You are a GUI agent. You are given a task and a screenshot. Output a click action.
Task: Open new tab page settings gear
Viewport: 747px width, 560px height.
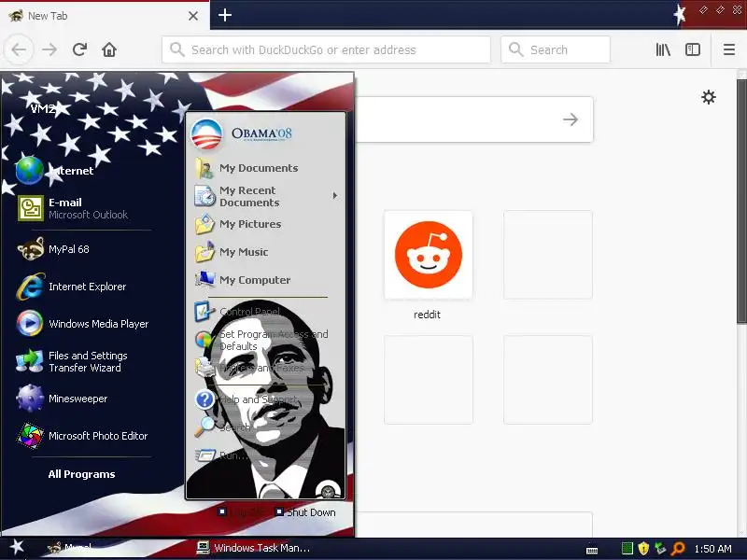(x=709, y=97)
